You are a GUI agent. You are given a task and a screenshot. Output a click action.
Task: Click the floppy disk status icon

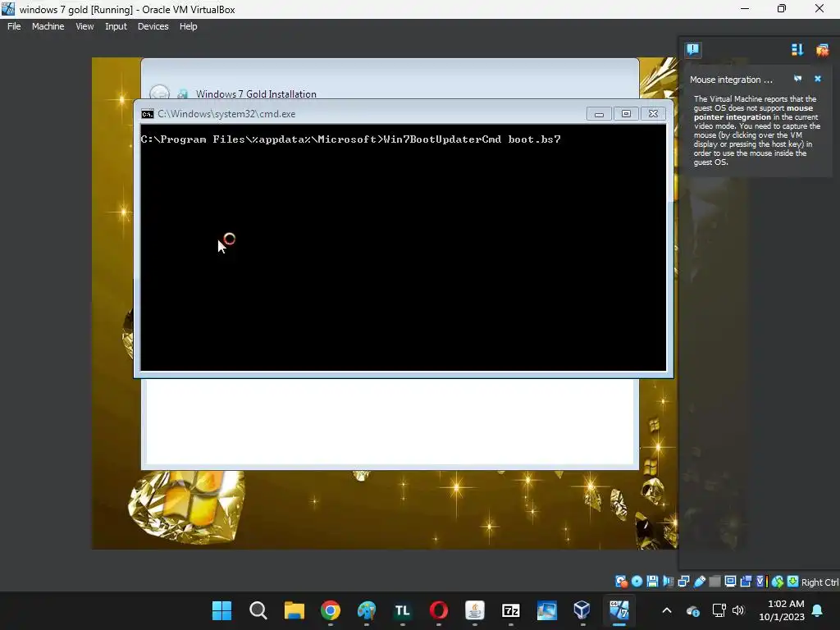coord(652,582)
